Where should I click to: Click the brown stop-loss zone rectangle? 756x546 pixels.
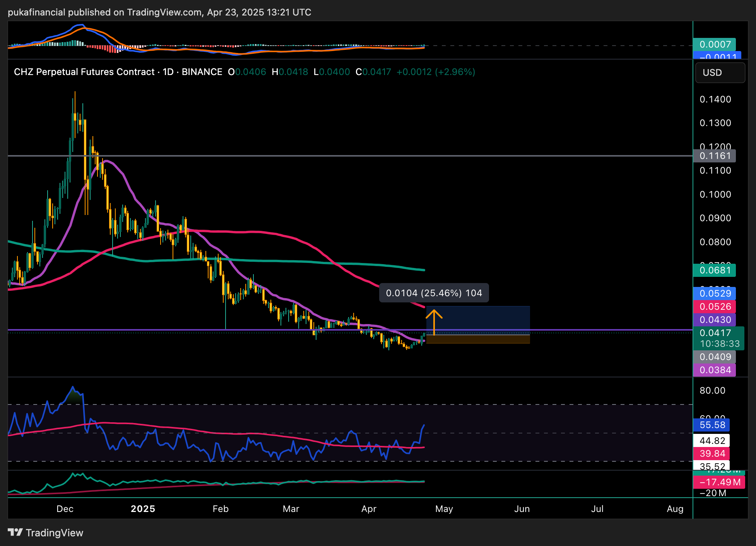[x=478, y=339]
